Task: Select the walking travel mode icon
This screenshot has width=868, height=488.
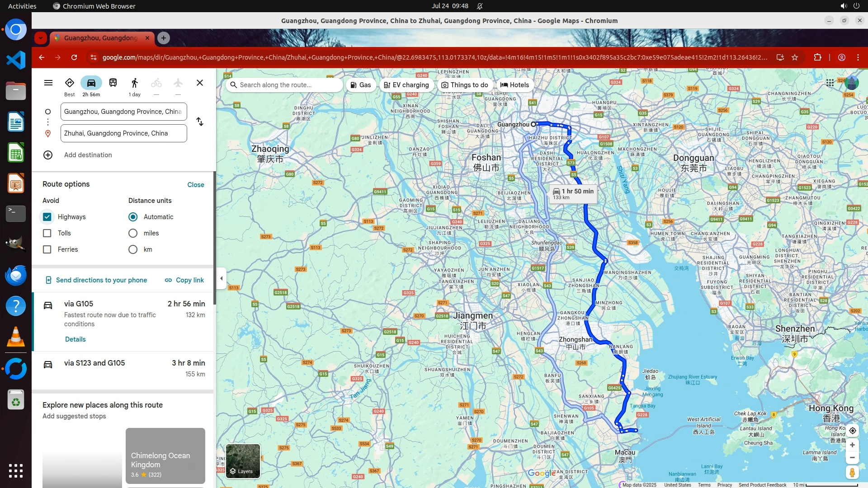Action: coord(134,83)
